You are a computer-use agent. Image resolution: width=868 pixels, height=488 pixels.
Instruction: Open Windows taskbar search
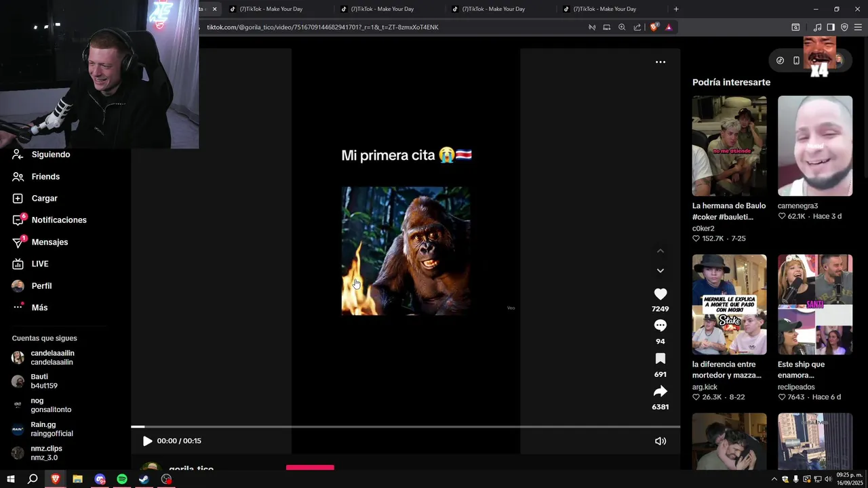(33, 479)
